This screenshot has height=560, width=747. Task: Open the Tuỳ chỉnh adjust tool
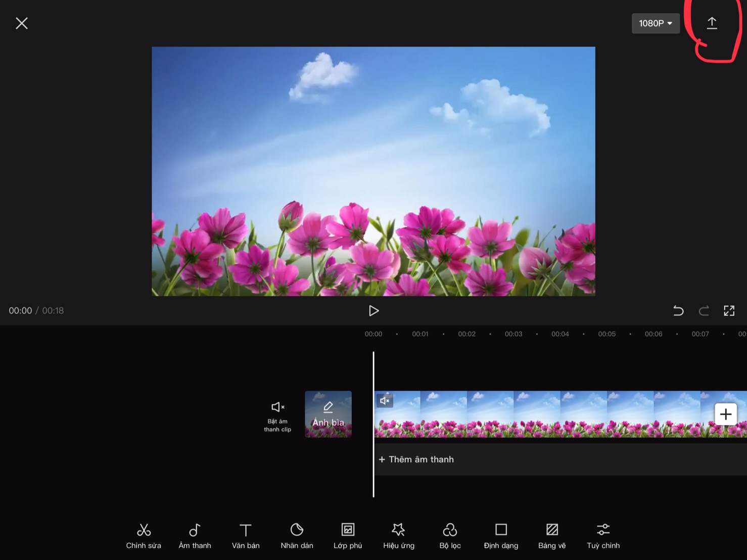point(603,536)
